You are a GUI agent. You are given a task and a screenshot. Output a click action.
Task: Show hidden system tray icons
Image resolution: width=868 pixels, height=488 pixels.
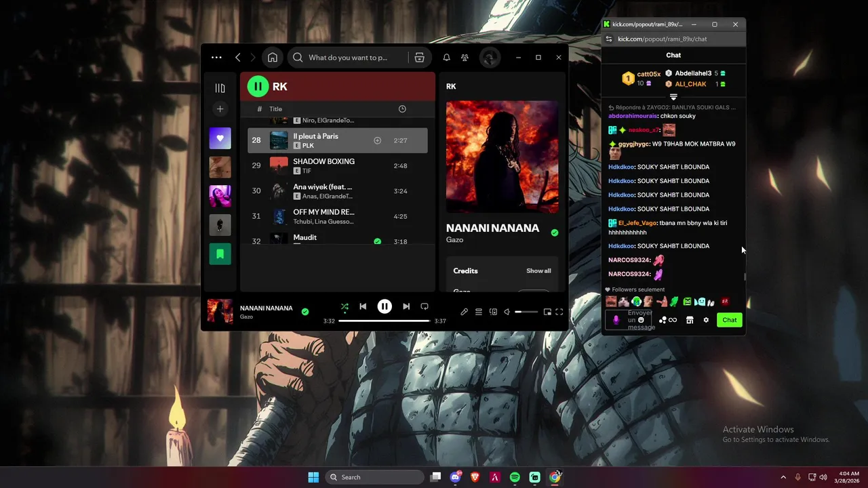pyautogui.click(x=783, y=477)
